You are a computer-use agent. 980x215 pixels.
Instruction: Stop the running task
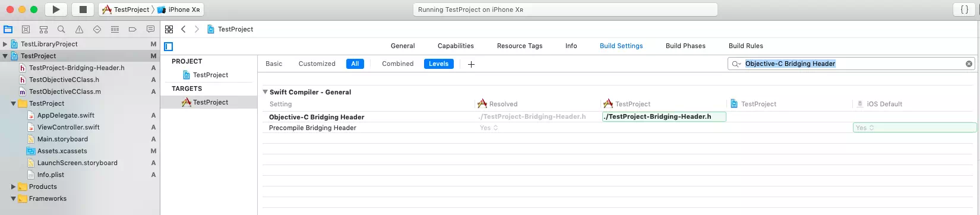(83, 10)
